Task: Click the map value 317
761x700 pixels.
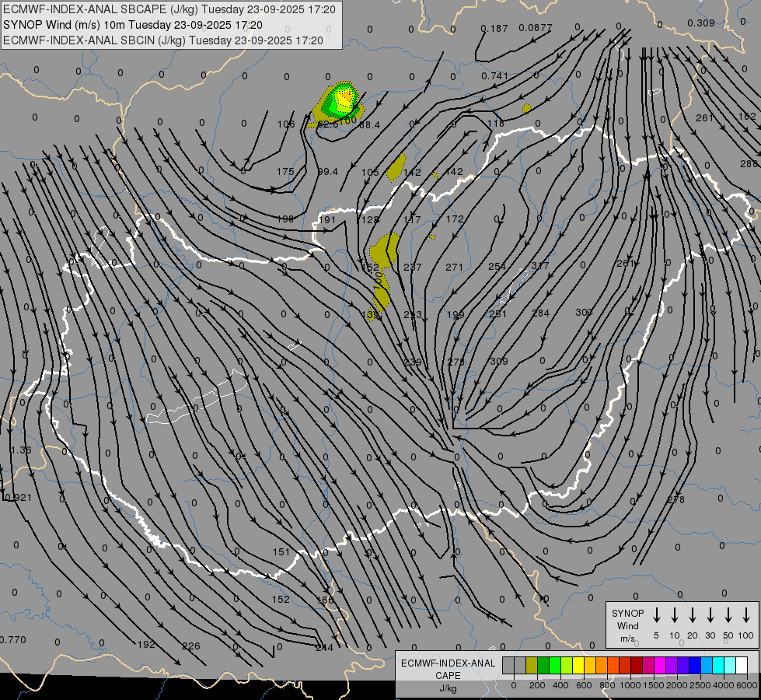Action: point(539,265)
